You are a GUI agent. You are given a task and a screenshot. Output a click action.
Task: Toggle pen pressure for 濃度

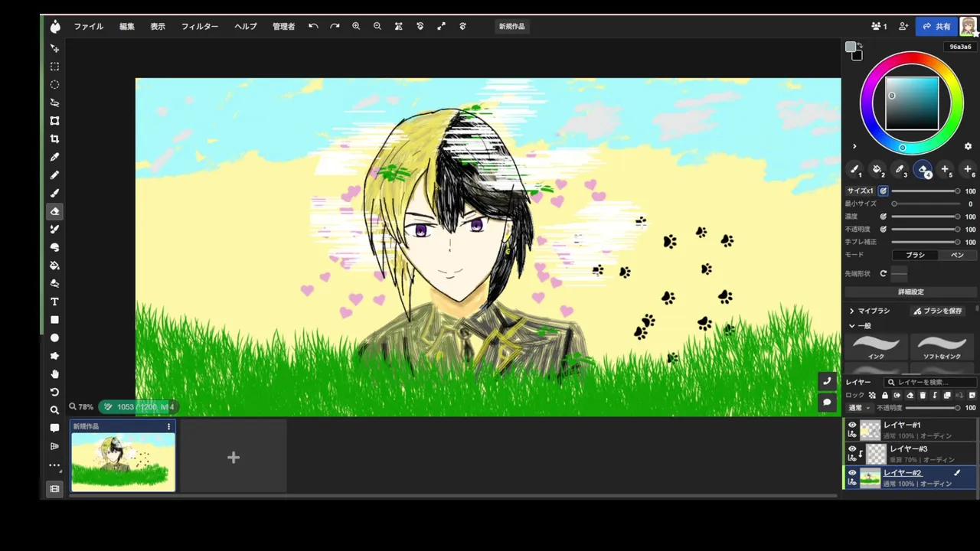pyautogui.click(x=883, y=217)
